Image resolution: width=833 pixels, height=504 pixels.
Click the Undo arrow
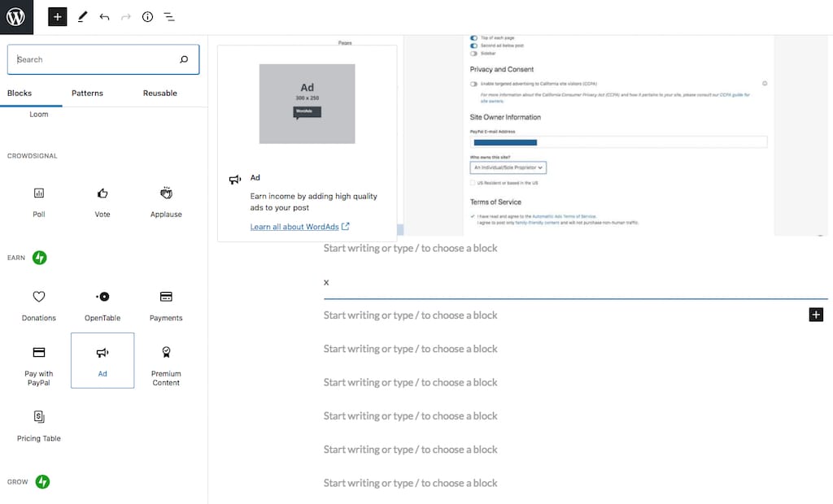pyautogui.click(x=104, y=16)
